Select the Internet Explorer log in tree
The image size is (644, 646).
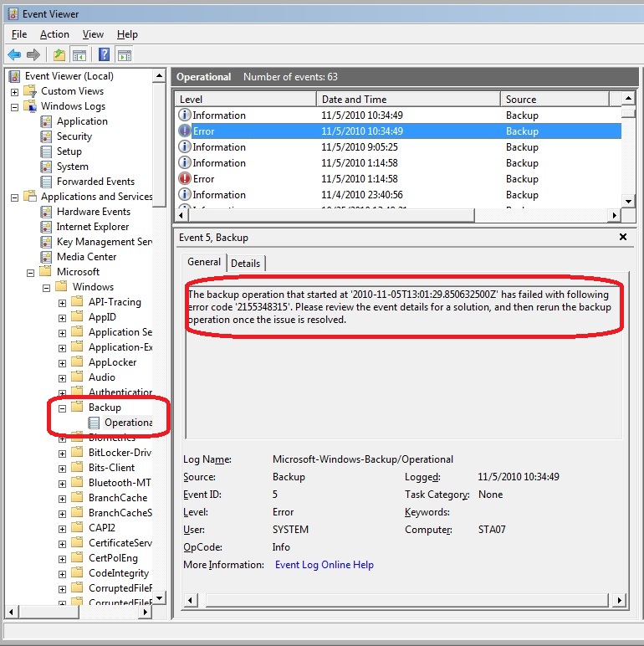(x=92, y=227)
